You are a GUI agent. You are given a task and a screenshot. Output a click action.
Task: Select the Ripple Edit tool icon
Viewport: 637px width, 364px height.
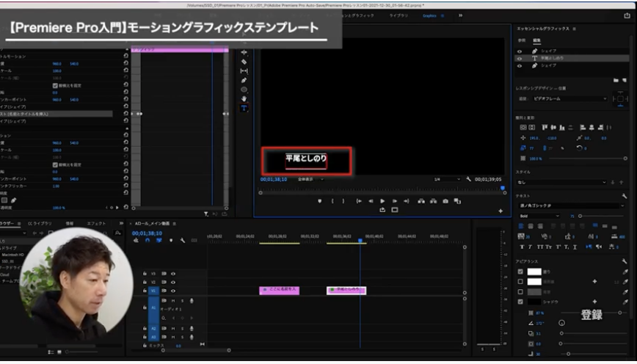pyautogui.click(x=244, y=52)
